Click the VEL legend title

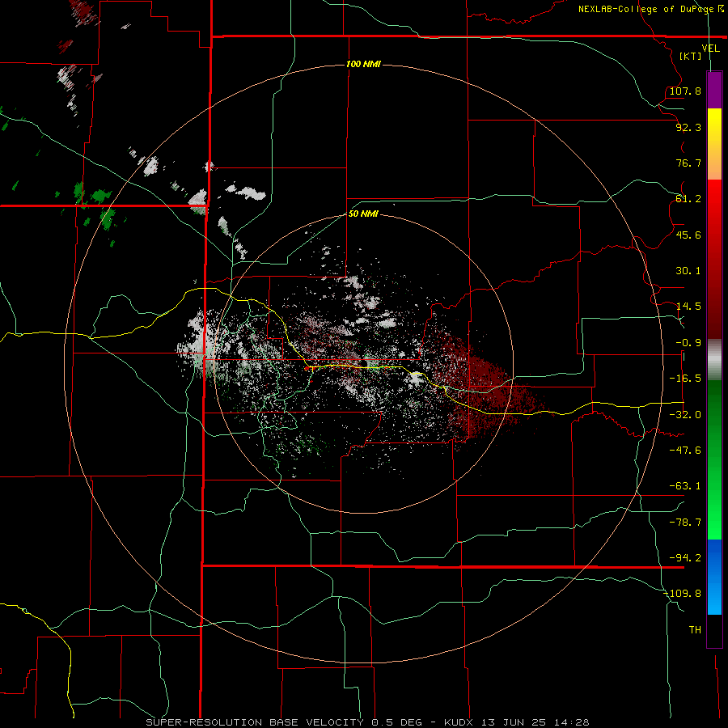pyautogui.click(x=710, y=49)
